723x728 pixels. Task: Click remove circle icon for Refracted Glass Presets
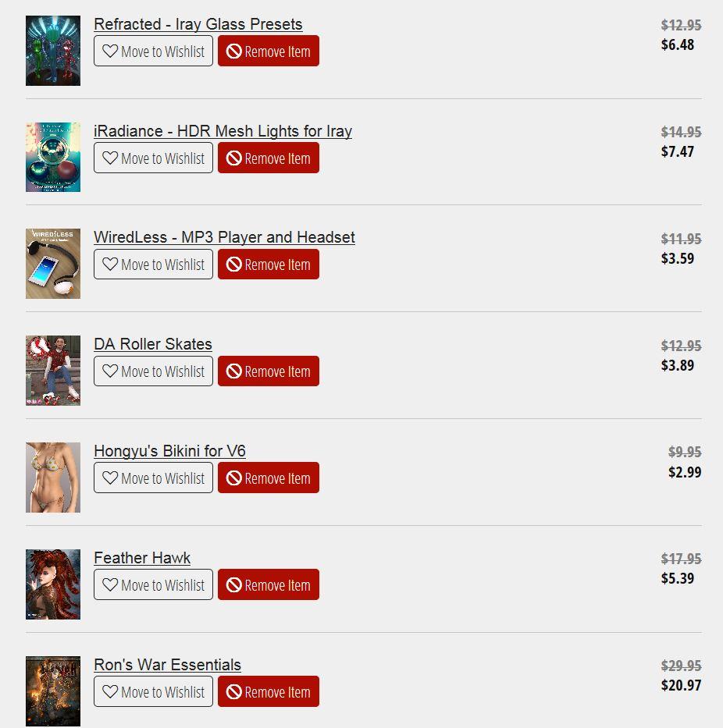coord(233,51)
